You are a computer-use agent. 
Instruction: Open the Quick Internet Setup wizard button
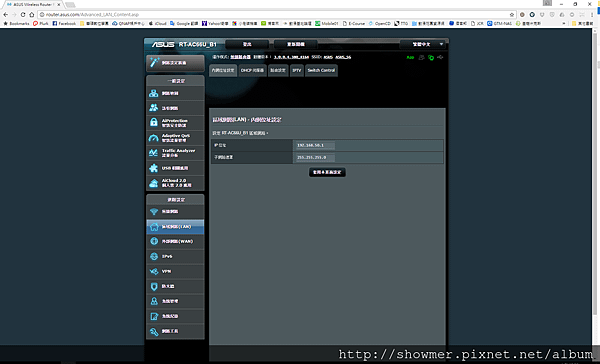click(x=175, y=63)
